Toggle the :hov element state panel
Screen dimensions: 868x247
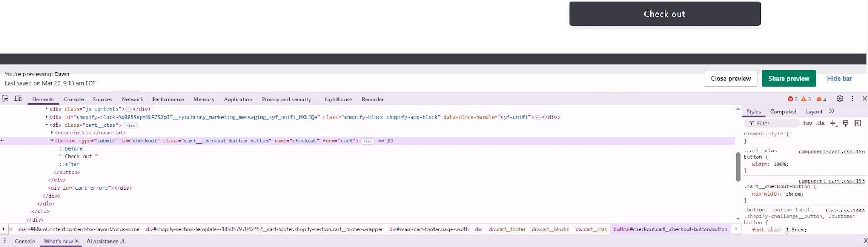point(807,123)
